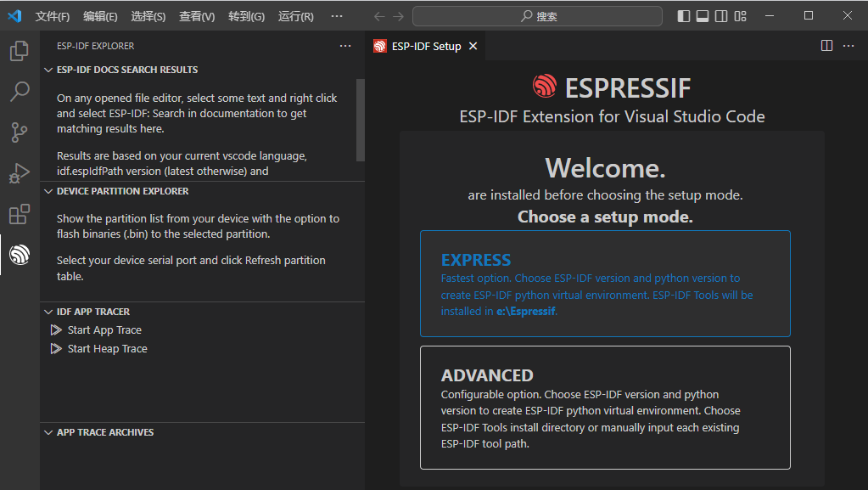Screen dimensions: 868x490
Task: Click the Start Heap Trace play icon
Action: [56, 349]
